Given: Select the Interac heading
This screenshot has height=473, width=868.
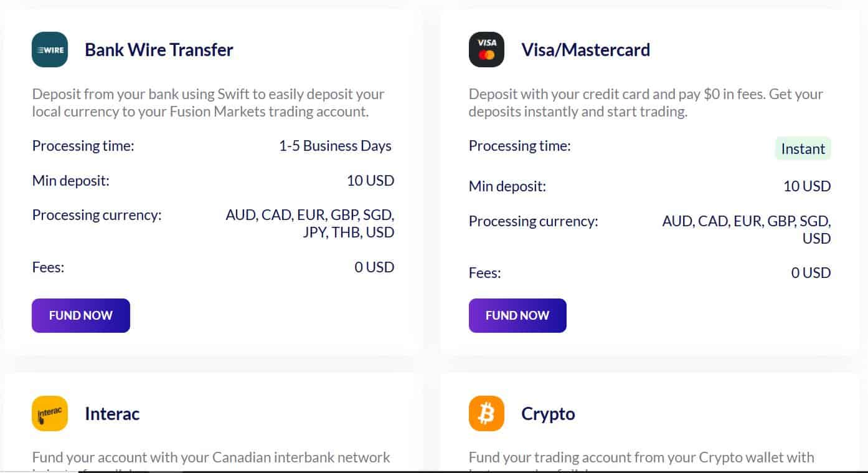Looking at the screenshot, I should pos(112,414).
